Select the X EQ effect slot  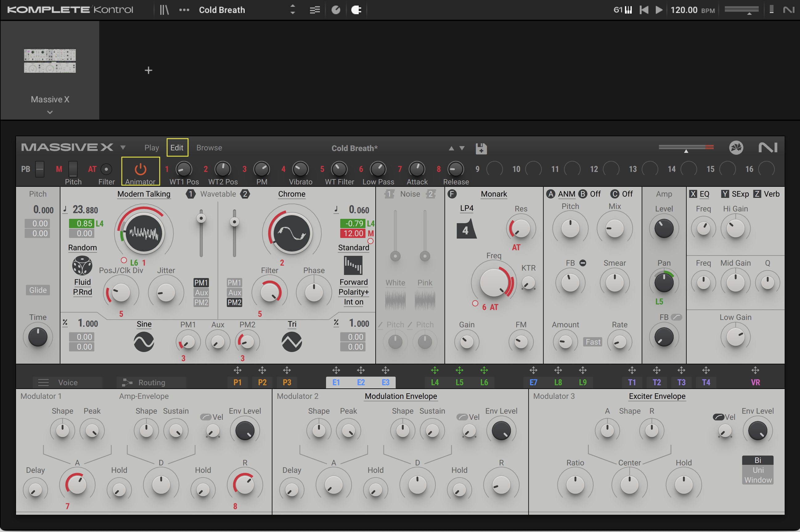[x=699, y=194]
